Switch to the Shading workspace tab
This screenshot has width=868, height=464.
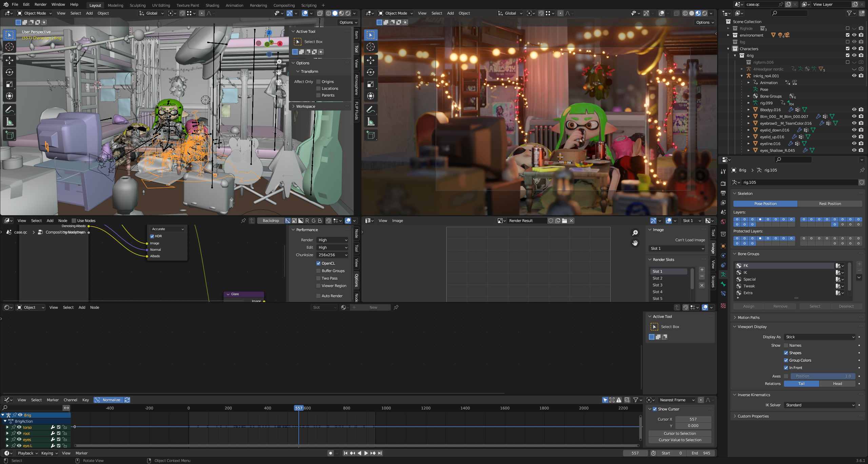tap(212, 5)
